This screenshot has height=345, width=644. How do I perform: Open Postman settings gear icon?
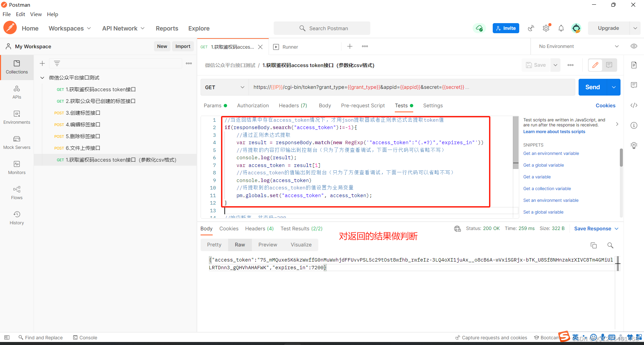click(546, 28)
